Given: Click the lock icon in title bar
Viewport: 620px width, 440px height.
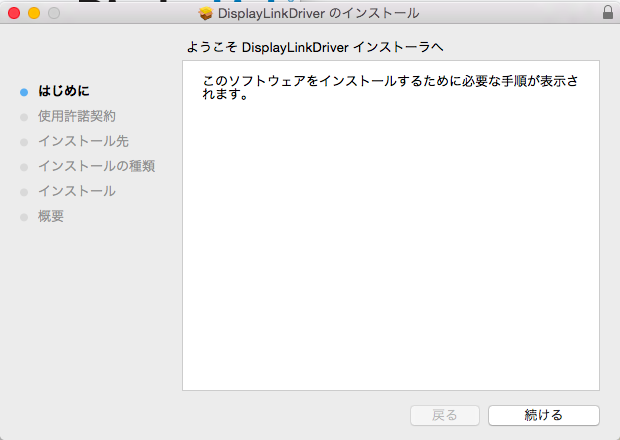Looking at the screenshot, I should click(x=608, y=13).
